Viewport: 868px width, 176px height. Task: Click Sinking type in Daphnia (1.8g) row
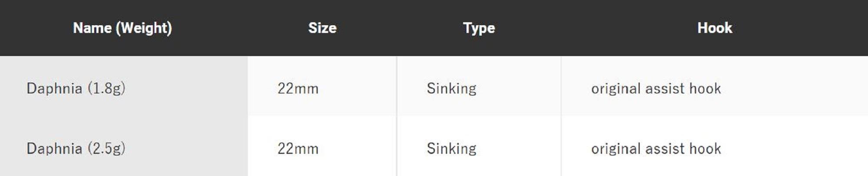(451, 88)
